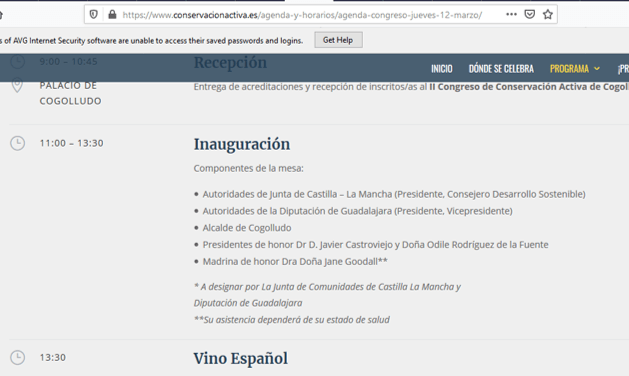Click the lone 13:30 time text
This screenshot has width=629, height=376.
[x=53, y=358]
